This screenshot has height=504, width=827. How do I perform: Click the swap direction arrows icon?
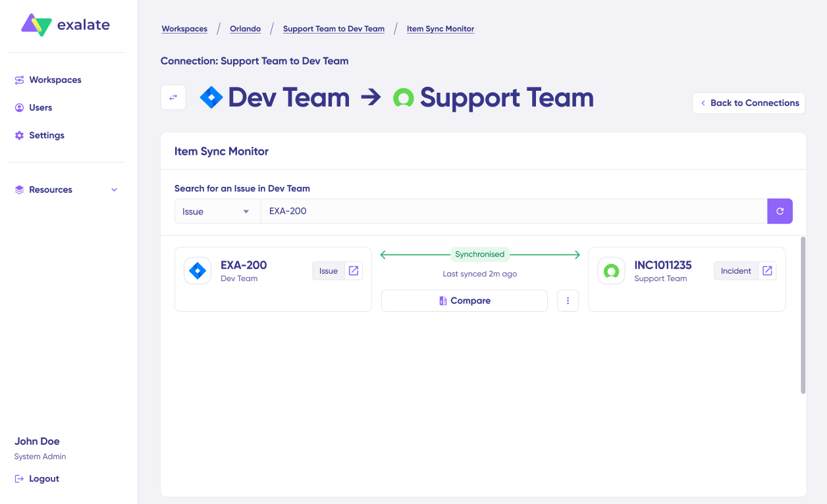click(173, 97)
